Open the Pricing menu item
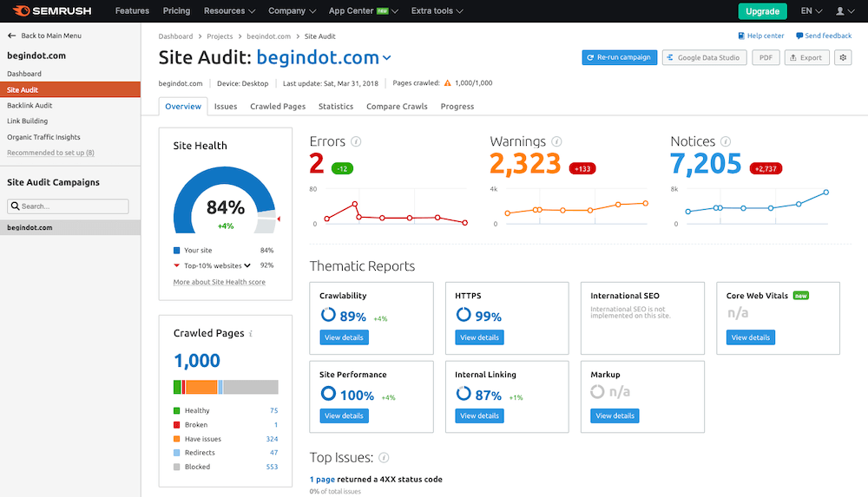The height and width of the screenshot is (497, 868). [x=176, y=10]
